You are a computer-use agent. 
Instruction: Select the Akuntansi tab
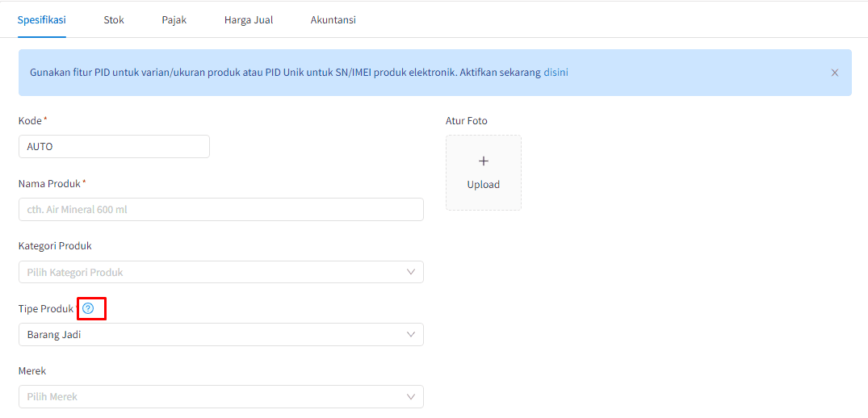point(333,20)
